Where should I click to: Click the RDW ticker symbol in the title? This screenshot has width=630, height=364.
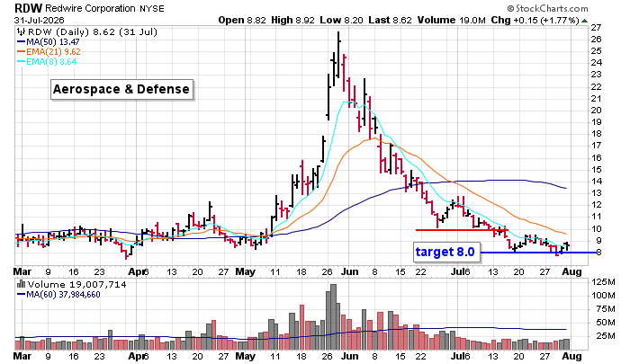point(28,8)
